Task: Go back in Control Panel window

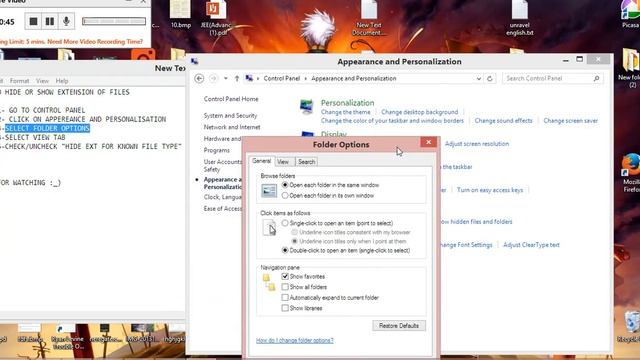Action: point(199,78)
